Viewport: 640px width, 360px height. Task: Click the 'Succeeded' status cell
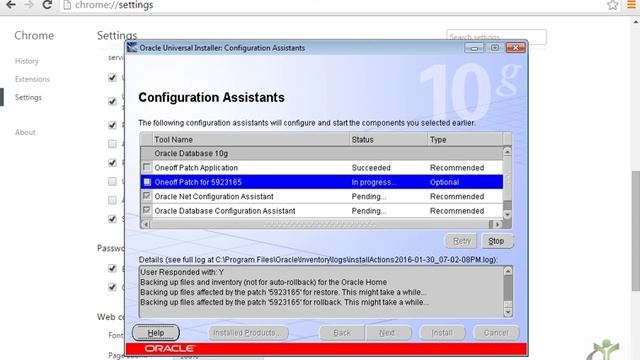point(371,168)
